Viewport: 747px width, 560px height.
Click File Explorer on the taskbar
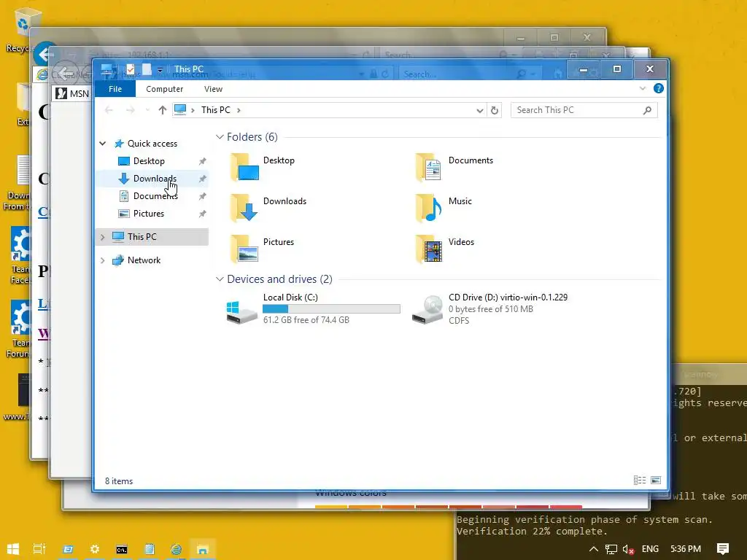pos(203,549)
